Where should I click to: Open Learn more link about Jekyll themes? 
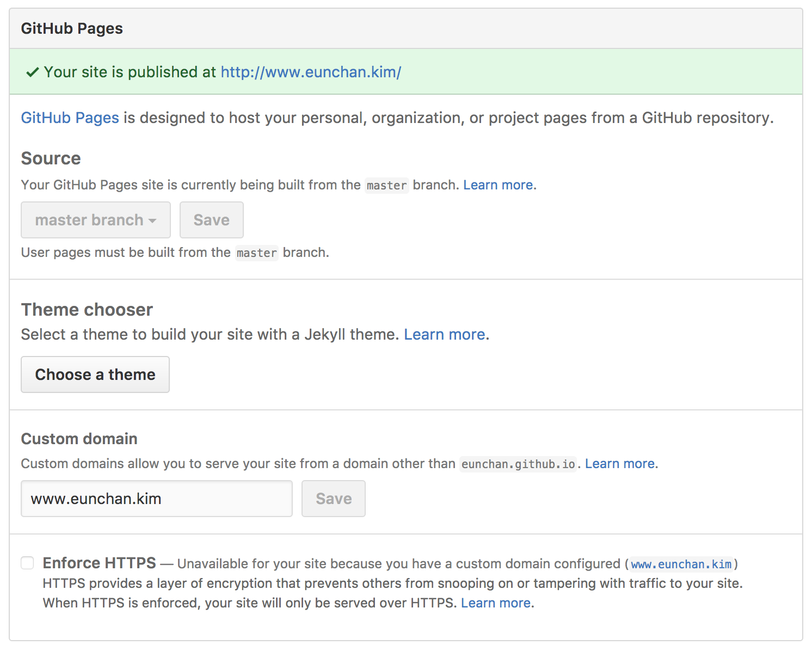(445, 334)
